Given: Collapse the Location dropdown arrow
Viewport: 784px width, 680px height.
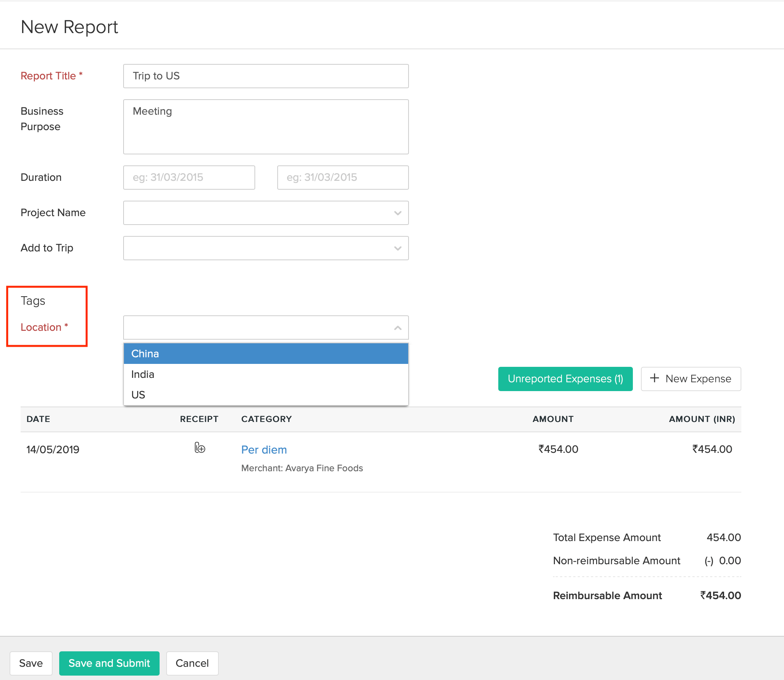Looking at the screenshot, I should click(397, 328).
